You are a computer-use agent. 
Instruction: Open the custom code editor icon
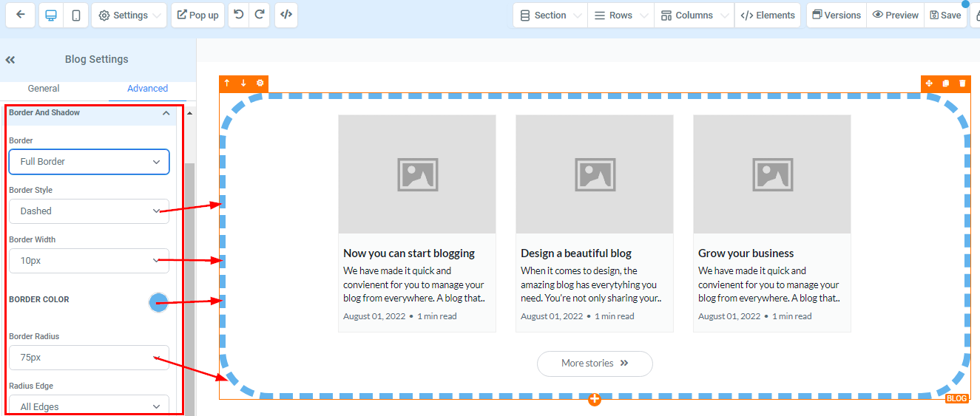(286, 15)
